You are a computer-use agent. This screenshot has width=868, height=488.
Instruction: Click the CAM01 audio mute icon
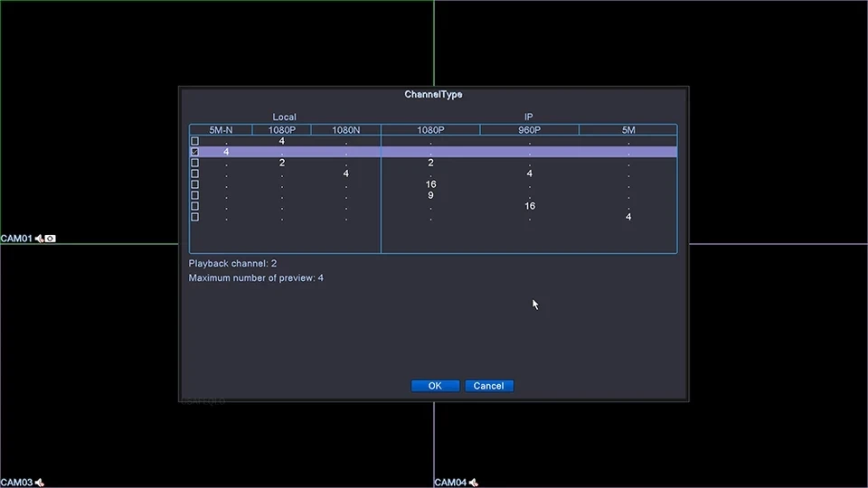[x=39, y=239]
